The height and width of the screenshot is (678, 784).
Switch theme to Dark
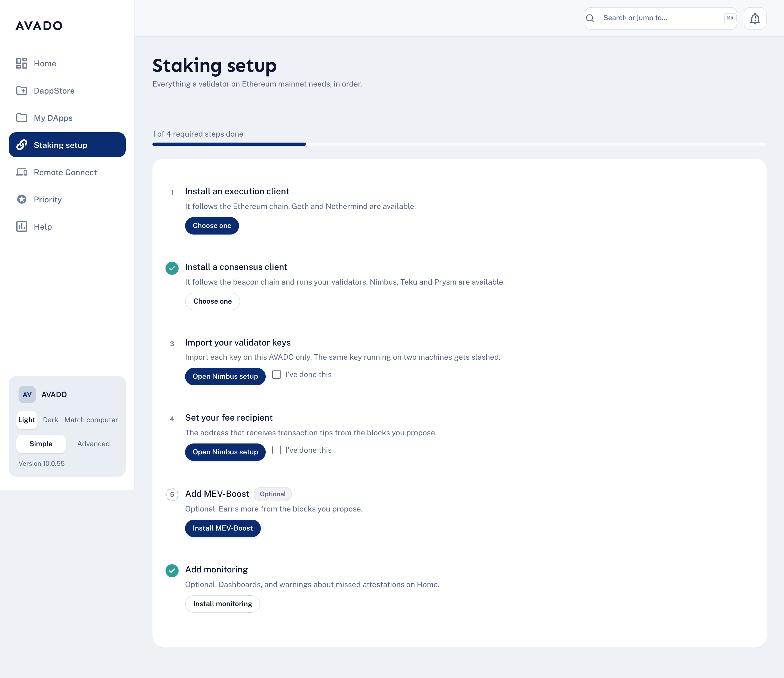click(x=50, y=420)
